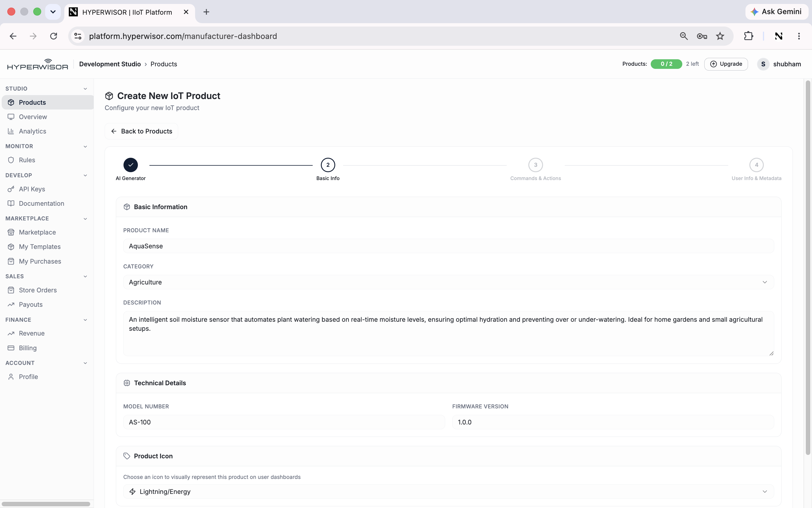812x508 pixels.
Task: Open the Product Icon dropdown showing Lightning/Energy
Action: coord(448,492)
